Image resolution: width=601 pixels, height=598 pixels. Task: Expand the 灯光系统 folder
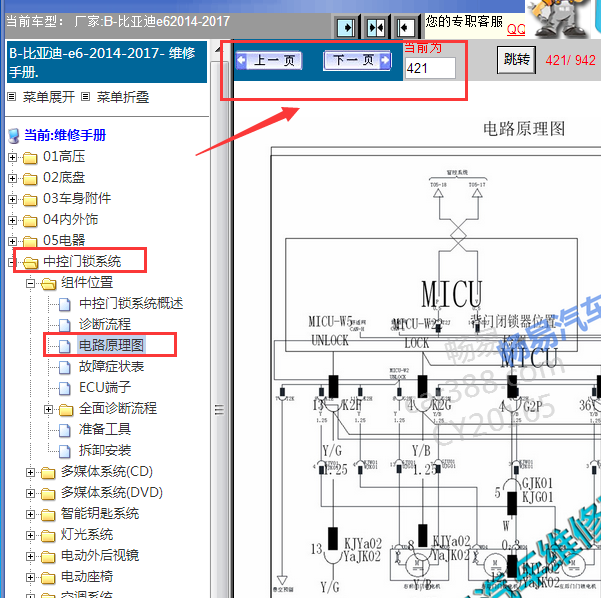coord(30,535)
